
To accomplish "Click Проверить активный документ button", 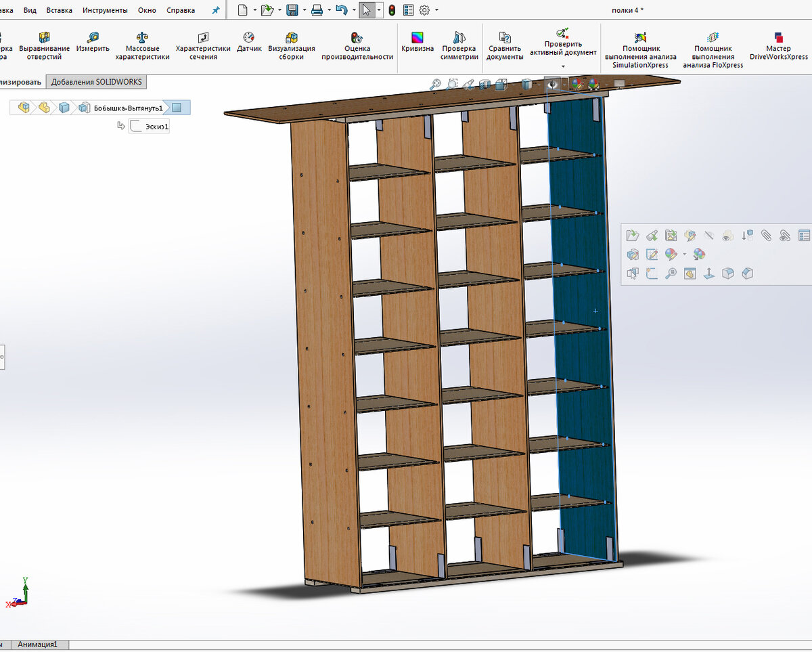I will point(563,43).
